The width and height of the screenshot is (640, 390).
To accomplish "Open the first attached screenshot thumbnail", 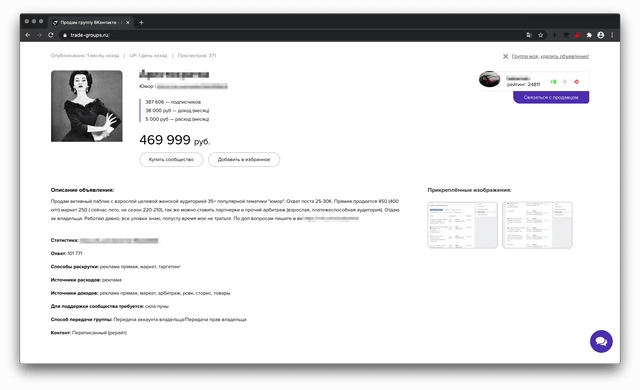I will click(462, 225).
